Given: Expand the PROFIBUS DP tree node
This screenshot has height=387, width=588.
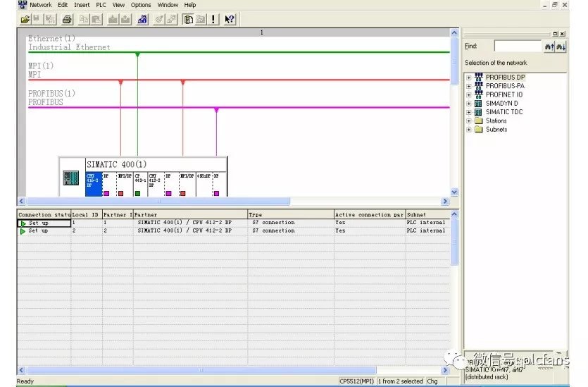Looking at the screenshot, I should pos(468,78).
